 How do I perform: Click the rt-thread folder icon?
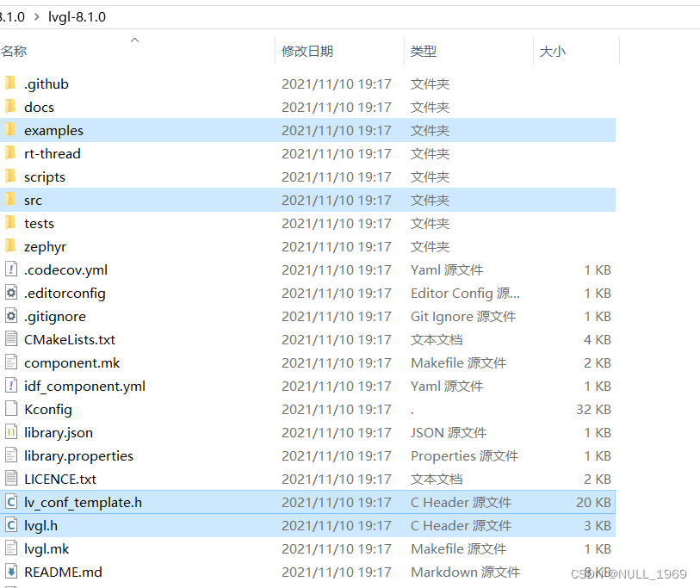[10, 153]
